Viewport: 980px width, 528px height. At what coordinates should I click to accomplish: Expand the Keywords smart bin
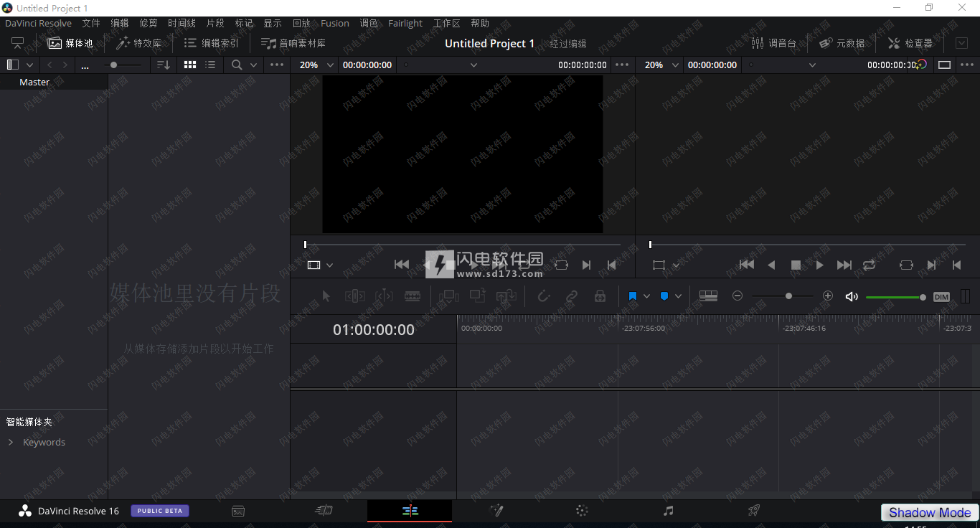pyautogui.click(x=11, y=443)
